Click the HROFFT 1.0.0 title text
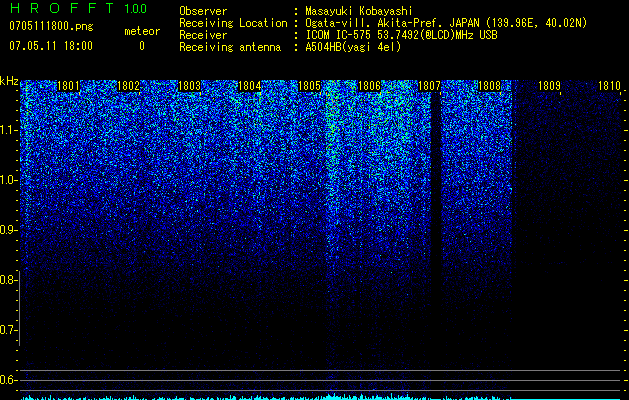This screenshot has height=400, width=629. click(x=78, y=8)
